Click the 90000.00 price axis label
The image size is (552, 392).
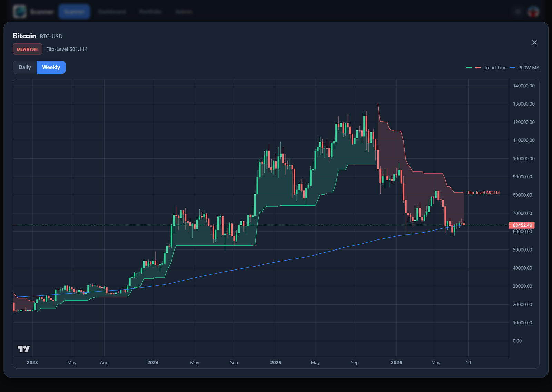point(522,177)
